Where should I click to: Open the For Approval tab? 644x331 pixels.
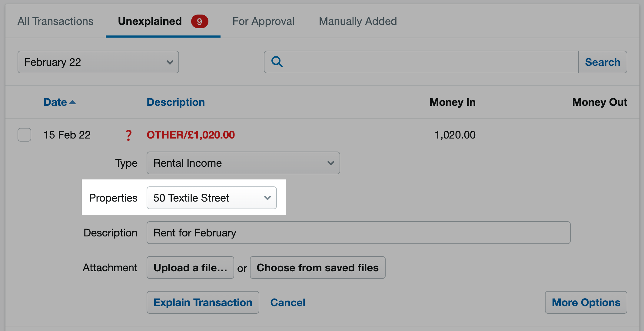(x=263, y=21)
